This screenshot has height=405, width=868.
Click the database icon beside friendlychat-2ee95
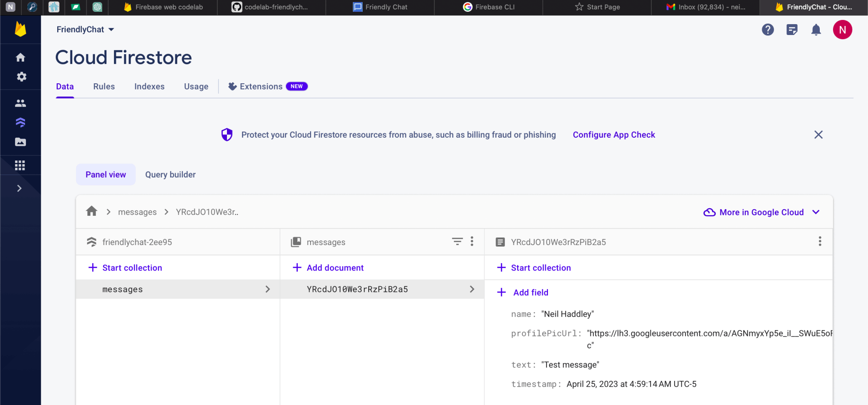(92, 242)
